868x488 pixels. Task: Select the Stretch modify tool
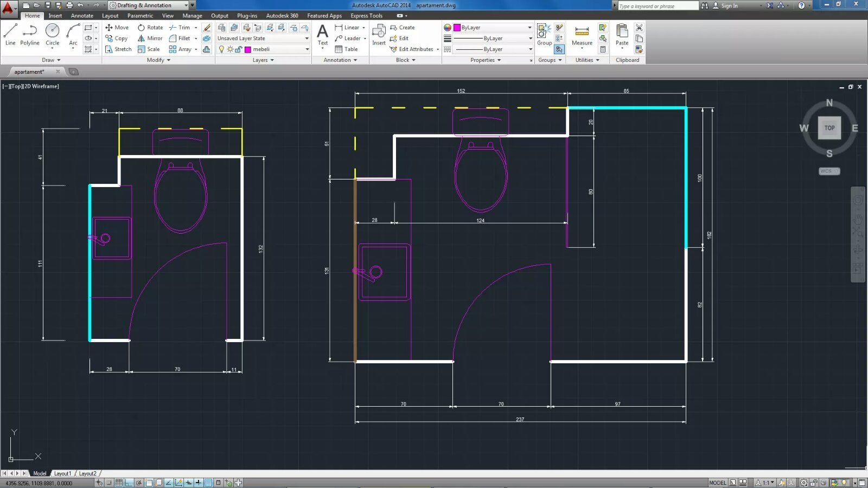point(118,49)
